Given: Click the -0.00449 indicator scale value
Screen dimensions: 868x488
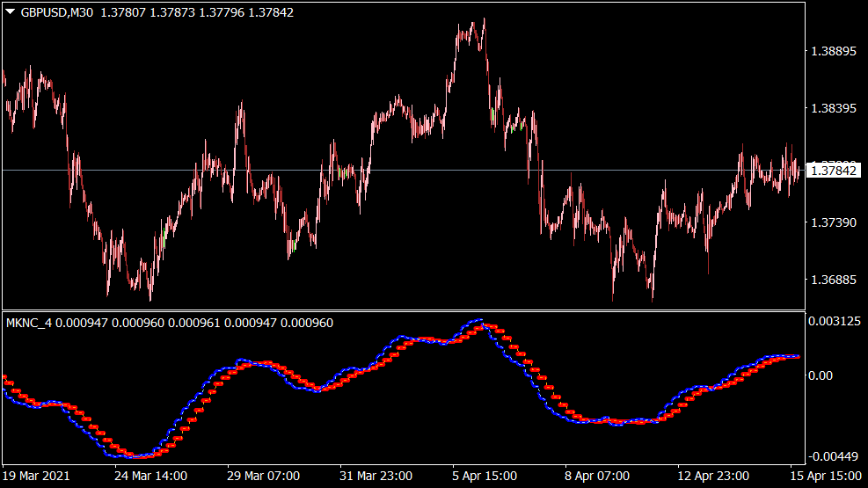Looking at the screenshot, I should (x=834, y=455).
